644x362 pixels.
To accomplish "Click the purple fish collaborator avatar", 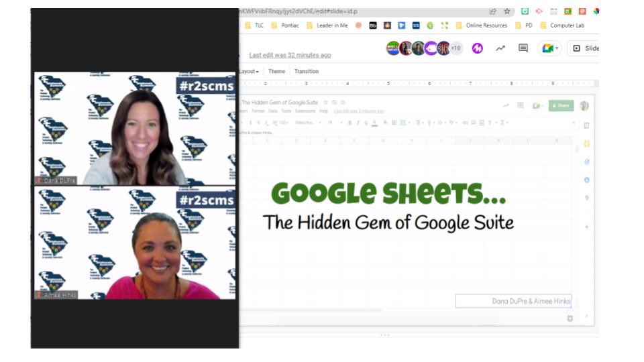I will tap(431, 48).
